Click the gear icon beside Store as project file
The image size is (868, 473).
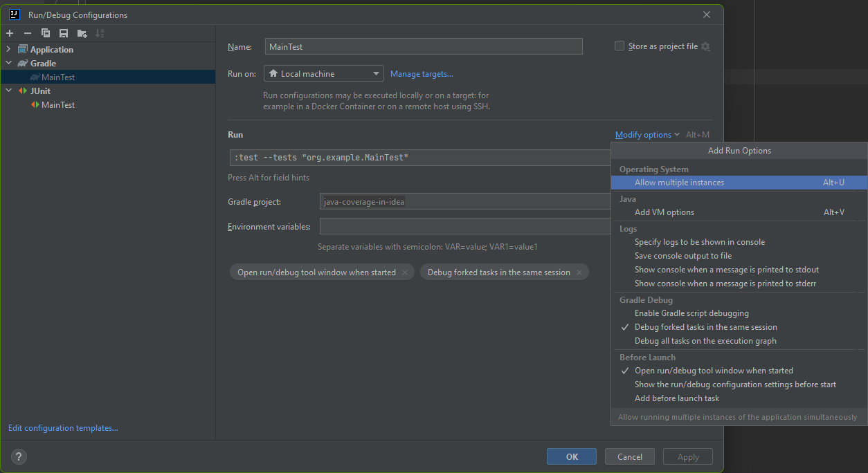tap(705, 46)
